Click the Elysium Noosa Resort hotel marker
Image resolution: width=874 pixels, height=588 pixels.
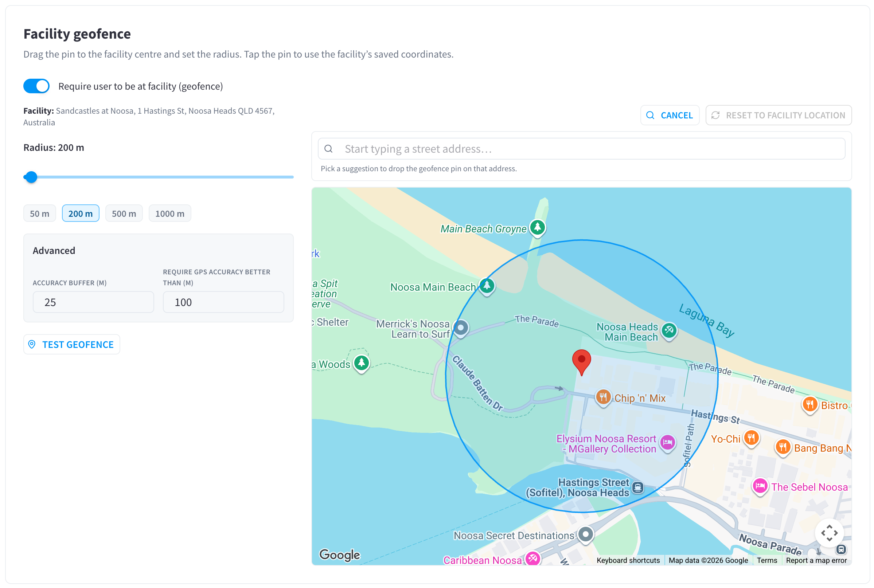pyautogui.click(x=668, y=444)
